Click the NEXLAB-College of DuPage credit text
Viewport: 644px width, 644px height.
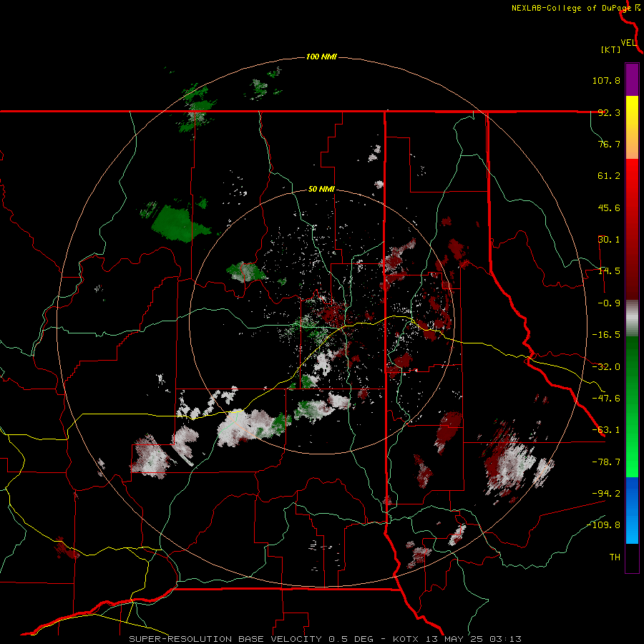click(571, 8)
